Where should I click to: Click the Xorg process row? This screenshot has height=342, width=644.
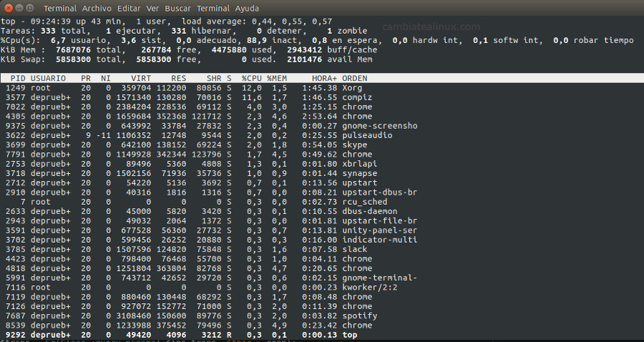click(322, 88)
